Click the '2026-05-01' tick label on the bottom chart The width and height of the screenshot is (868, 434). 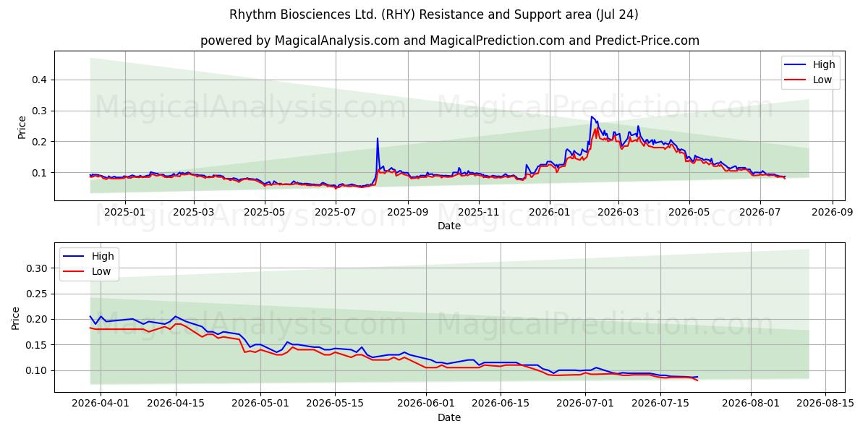tap(261, 404)
